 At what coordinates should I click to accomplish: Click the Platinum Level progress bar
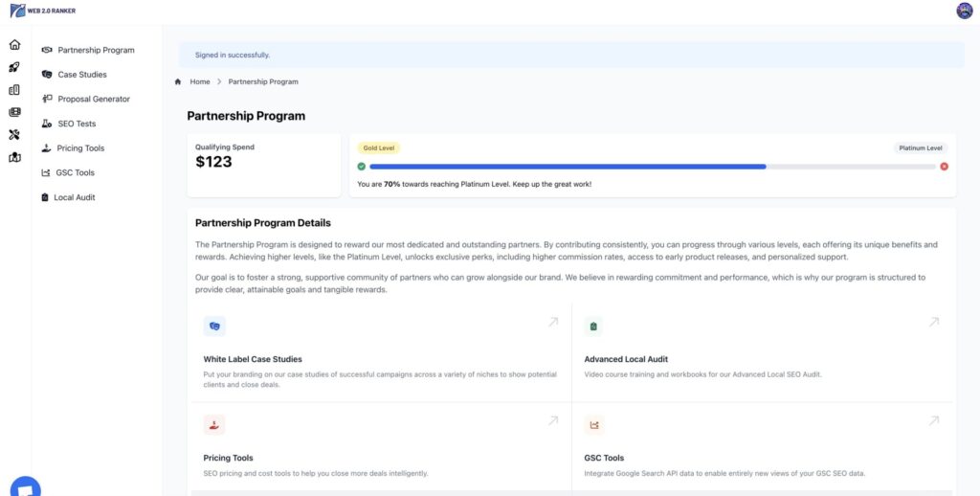(652, 167)
